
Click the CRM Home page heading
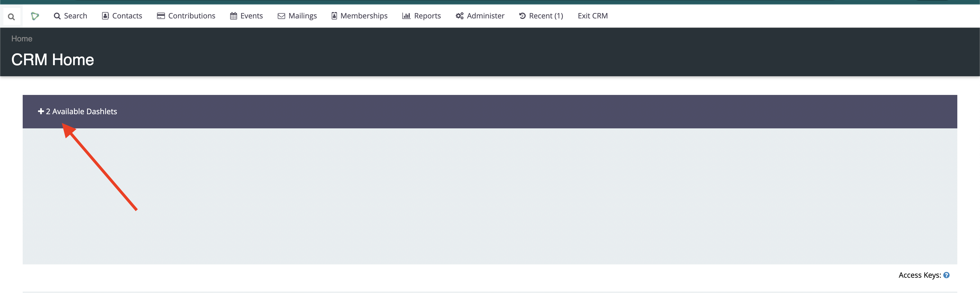point(52,60)
